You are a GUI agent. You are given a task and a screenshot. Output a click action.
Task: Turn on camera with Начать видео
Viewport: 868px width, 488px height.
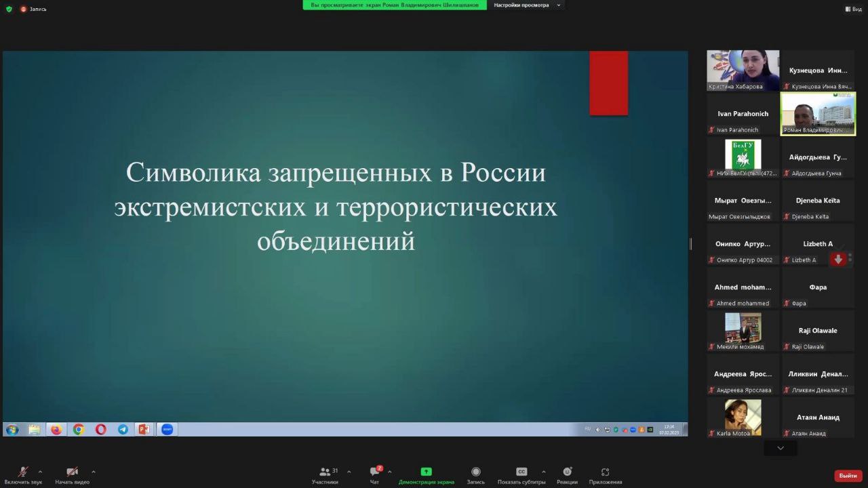[x=72, y=474]
